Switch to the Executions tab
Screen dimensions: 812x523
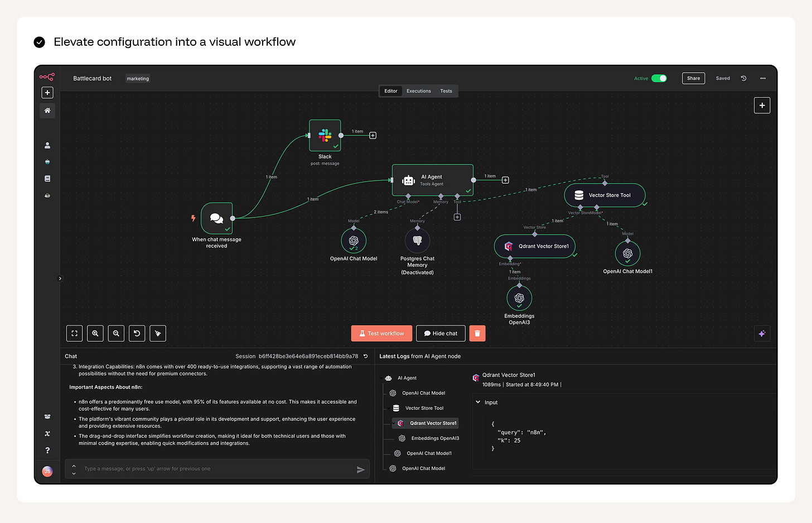(x=418, y=90)
